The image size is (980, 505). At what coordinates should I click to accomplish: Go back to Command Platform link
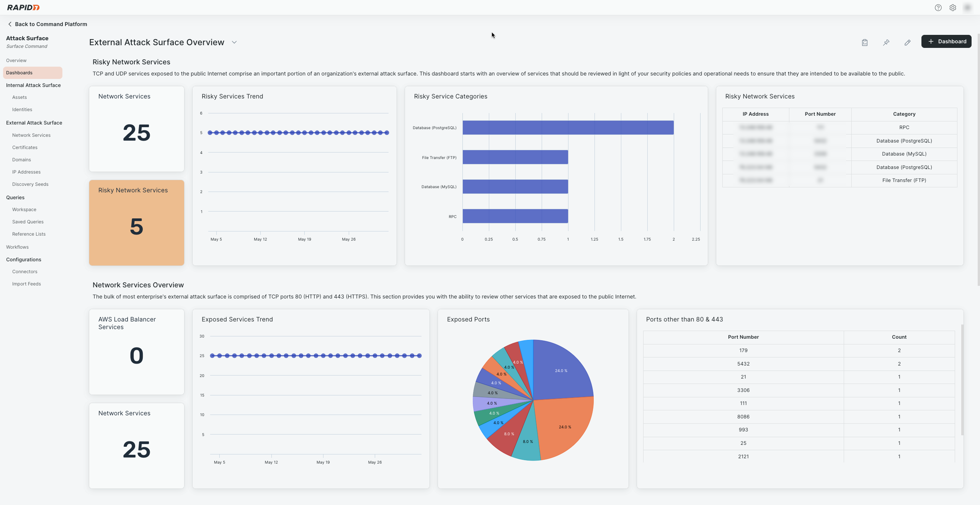(x=51, y=24)
